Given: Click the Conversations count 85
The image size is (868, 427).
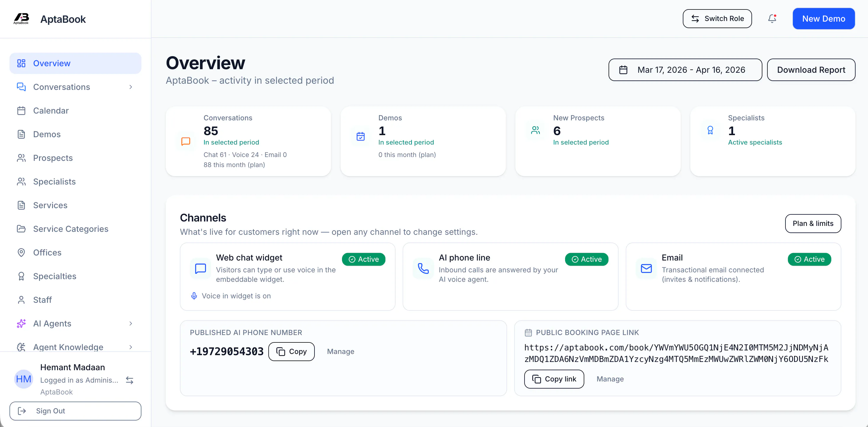Looking at the screenshot, I should 211,131.
